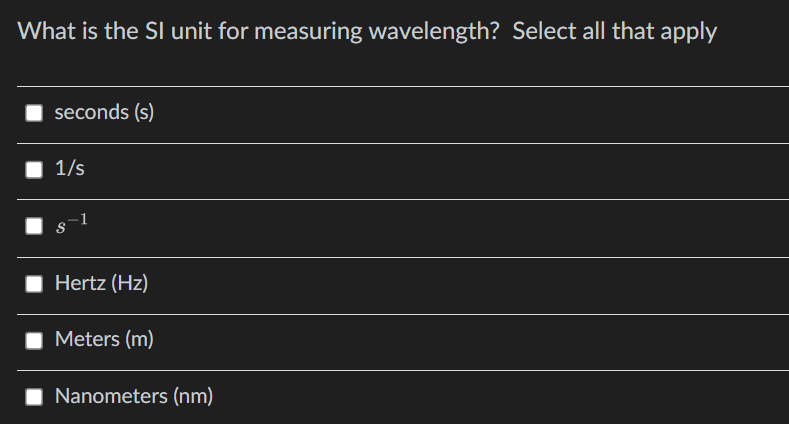Select the Meters (m) checkbox

[x=35, y=340]
